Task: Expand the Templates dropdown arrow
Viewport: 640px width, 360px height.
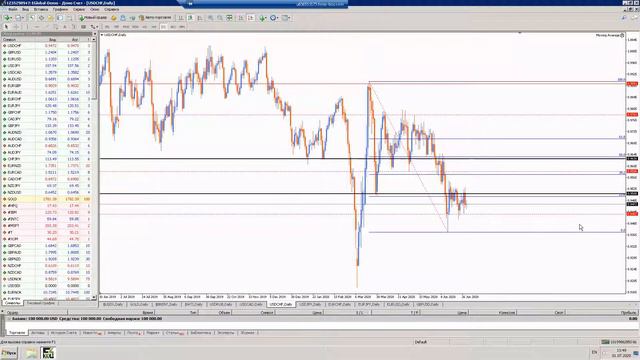Action: (x=289, y=18)
